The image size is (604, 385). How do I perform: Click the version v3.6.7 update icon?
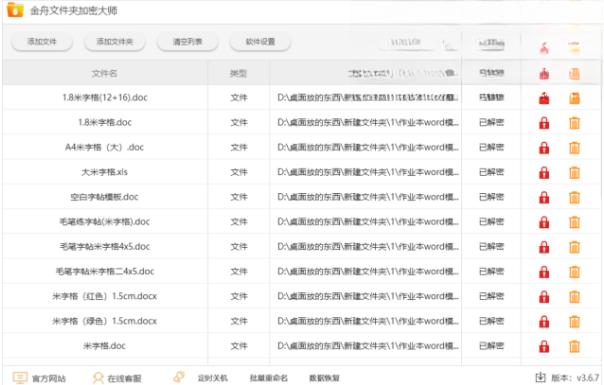[x=540, y=378]
